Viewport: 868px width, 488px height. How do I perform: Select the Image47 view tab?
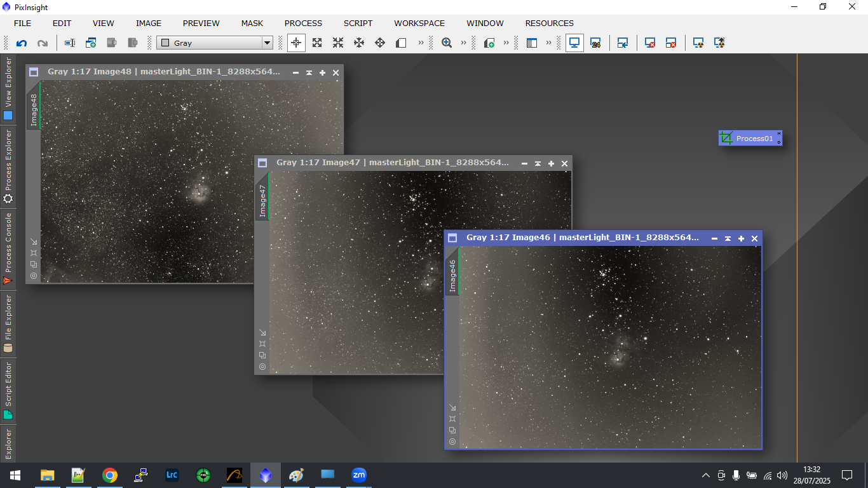click(262, 196)
